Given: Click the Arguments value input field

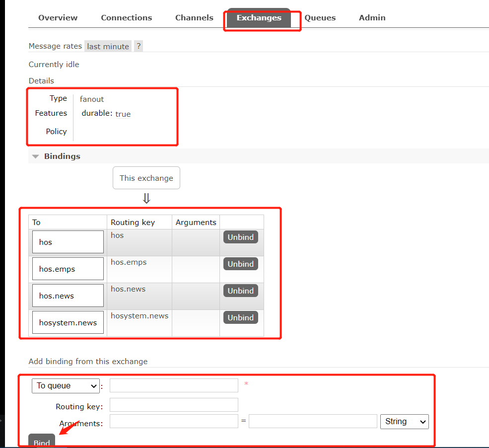Looking at the screenshot, I should pyautogui.click(x=313, y=421).
